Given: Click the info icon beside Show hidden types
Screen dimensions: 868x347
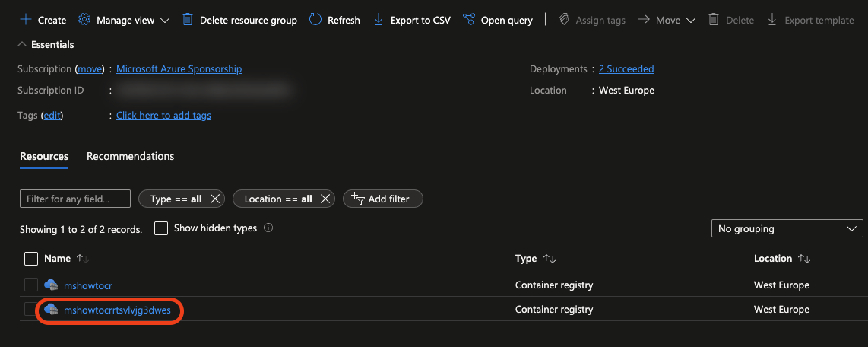Looking at the screenshot, I should pos(268,228).
